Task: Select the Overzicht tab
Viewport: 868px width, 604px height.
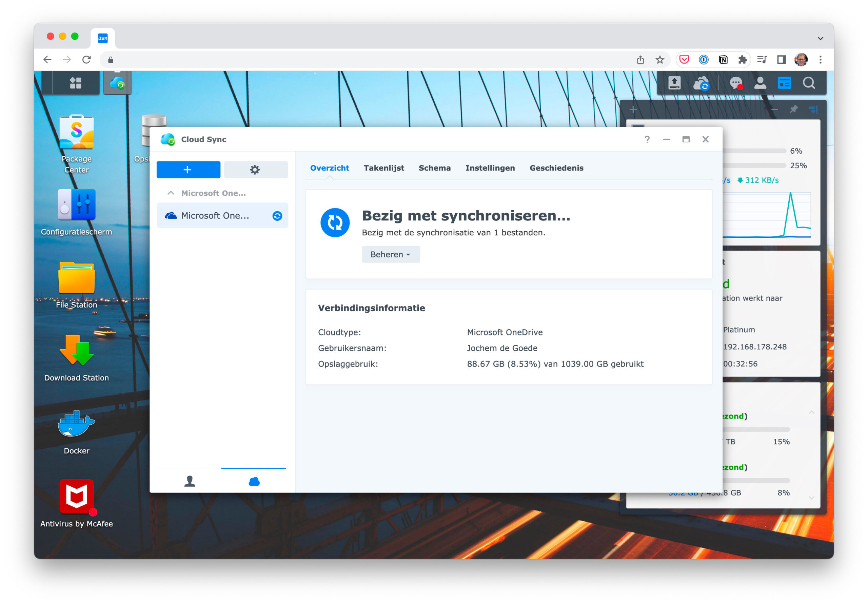Action: tap(329, 168)
